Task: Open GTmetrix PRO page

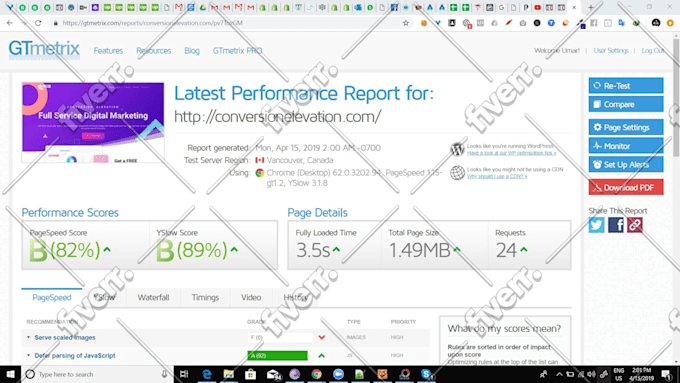Action: pos(237,51)
